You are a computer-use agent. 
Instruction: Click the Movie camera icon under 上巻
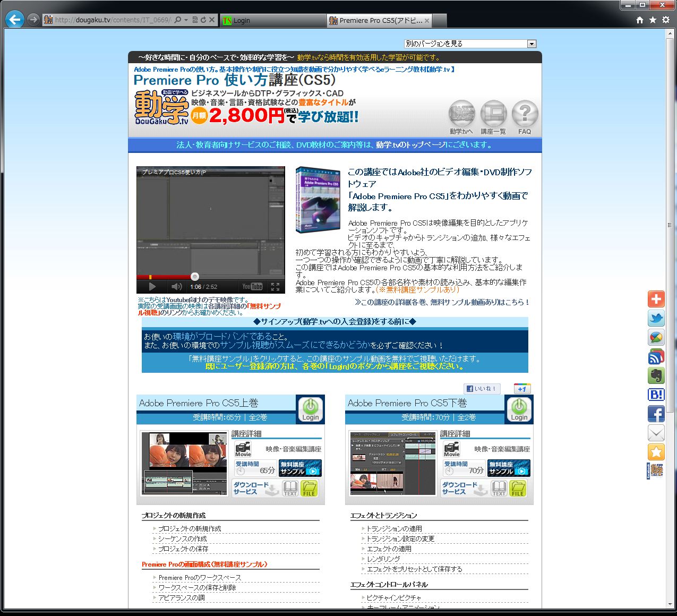243,449
